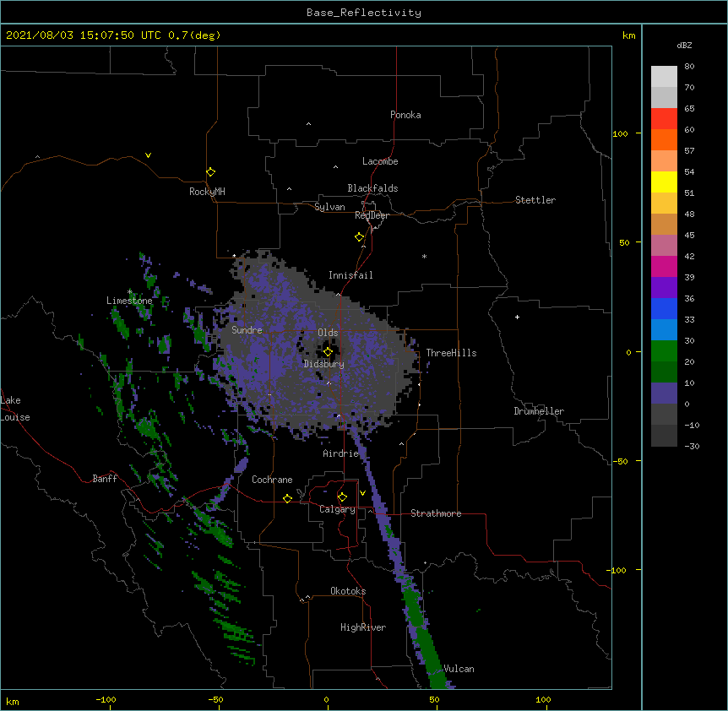Click the Okotoks town label

348,591
